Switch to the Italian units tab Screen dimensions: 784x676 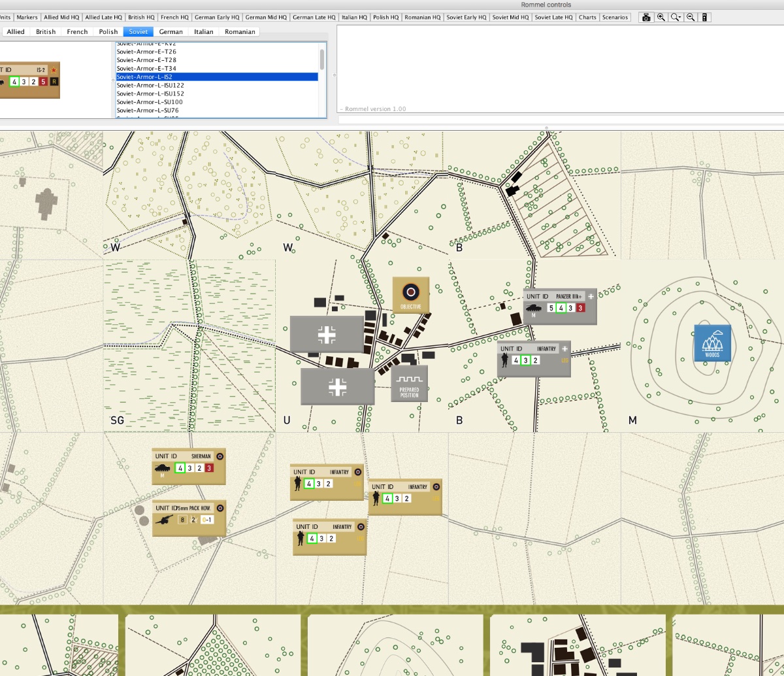tap(204, 31)
